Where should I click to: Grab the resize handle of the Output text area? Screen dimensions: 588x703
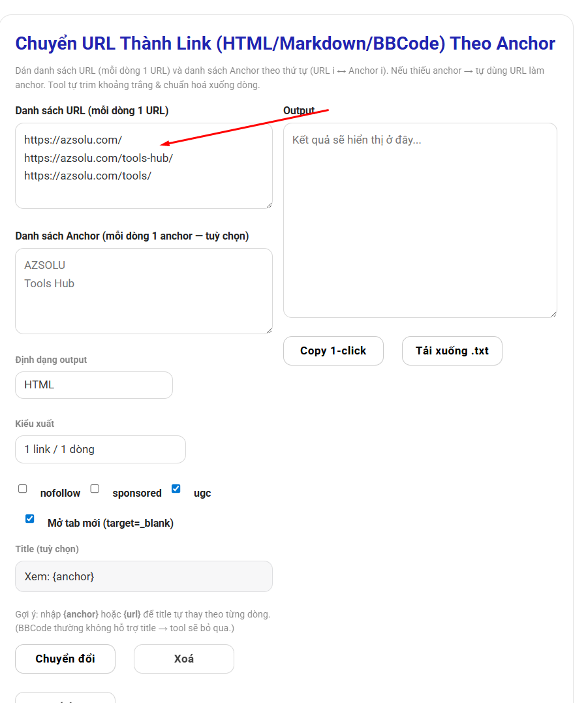point(553,314)
